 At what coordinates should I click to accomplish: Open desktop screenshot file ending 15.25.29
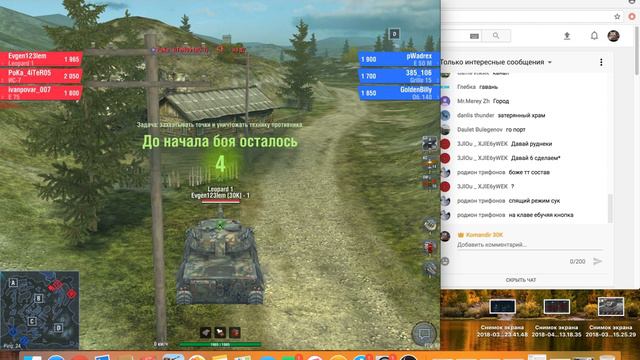(x=611, y=317)
